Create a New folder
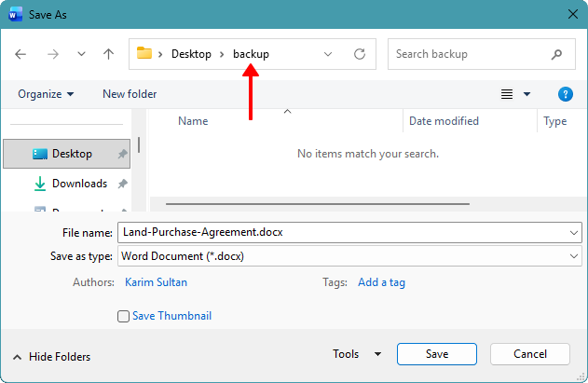The height and width of the screenshot is (383, 588). click(130, 94)
